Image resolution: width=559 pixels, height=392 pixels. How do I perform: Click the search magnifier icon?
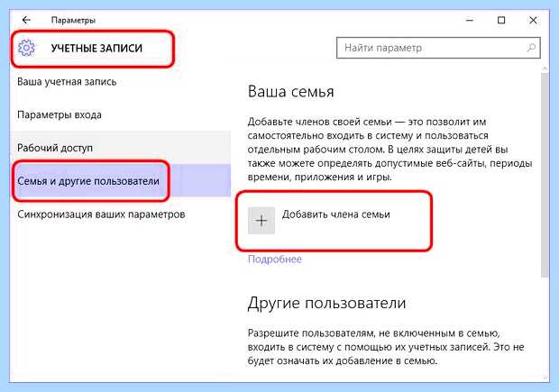(x=531, y=48)
